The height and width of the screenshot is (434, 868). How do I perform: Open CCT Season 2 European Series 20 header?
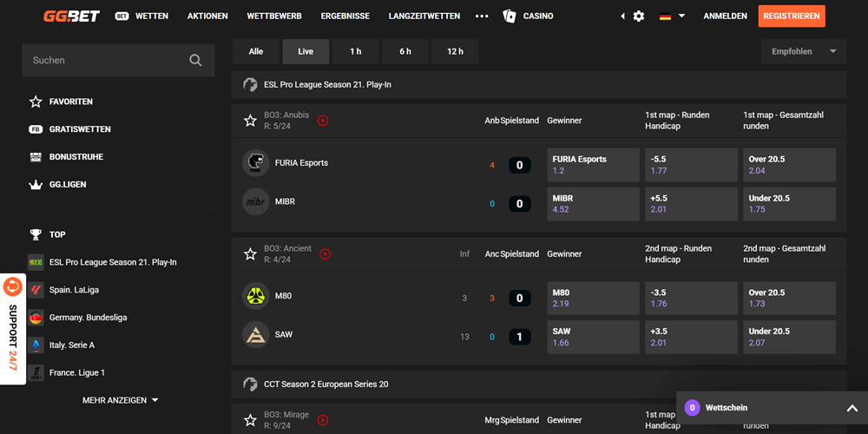click(539, 385)
